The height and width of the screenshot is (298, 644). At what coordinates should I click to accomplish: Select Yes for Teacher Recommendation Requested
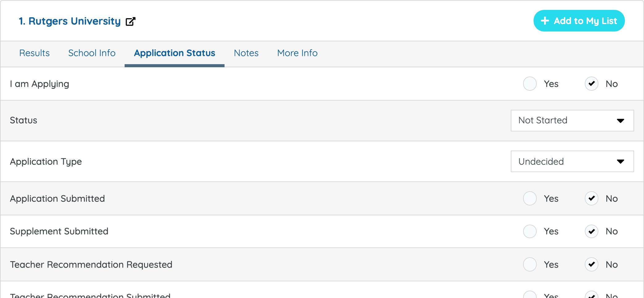[x=530, y=264]
